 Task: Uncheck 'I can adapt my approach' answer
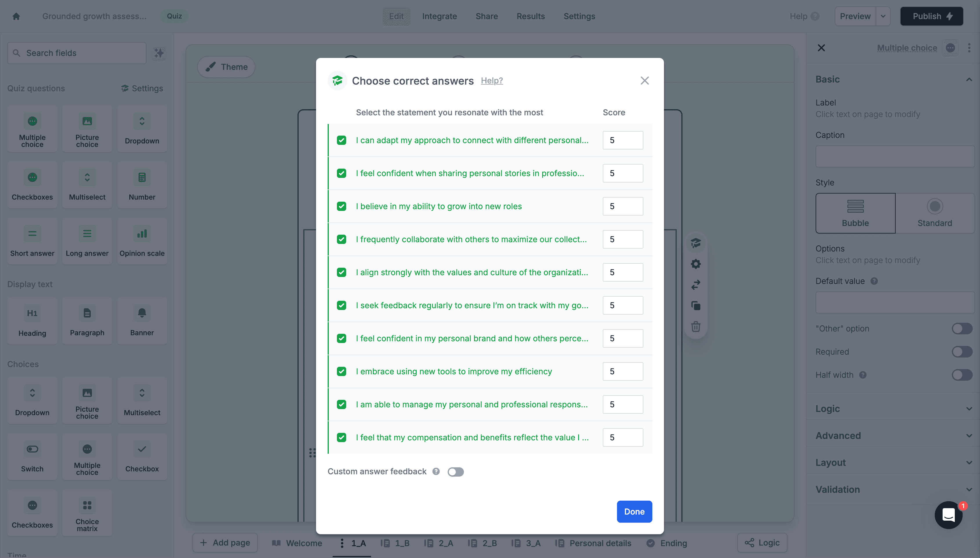(x=342, y=140)
